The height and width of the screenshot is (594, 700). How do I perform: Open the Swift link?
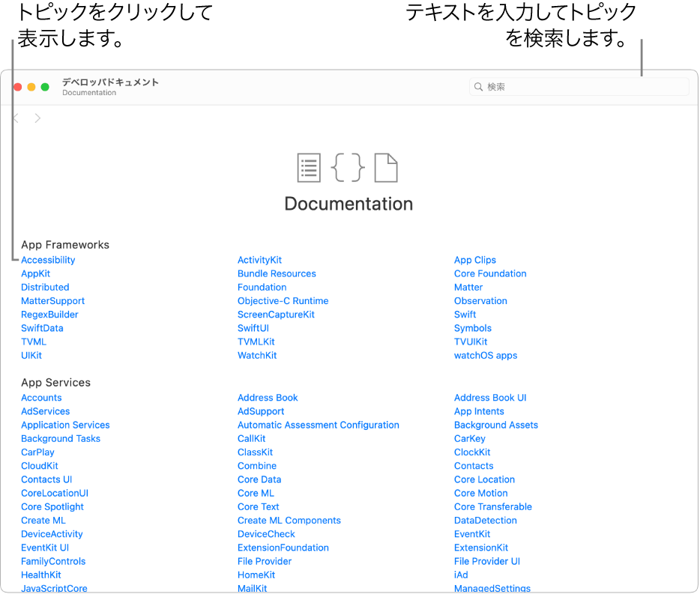click(x=465, y=315)
